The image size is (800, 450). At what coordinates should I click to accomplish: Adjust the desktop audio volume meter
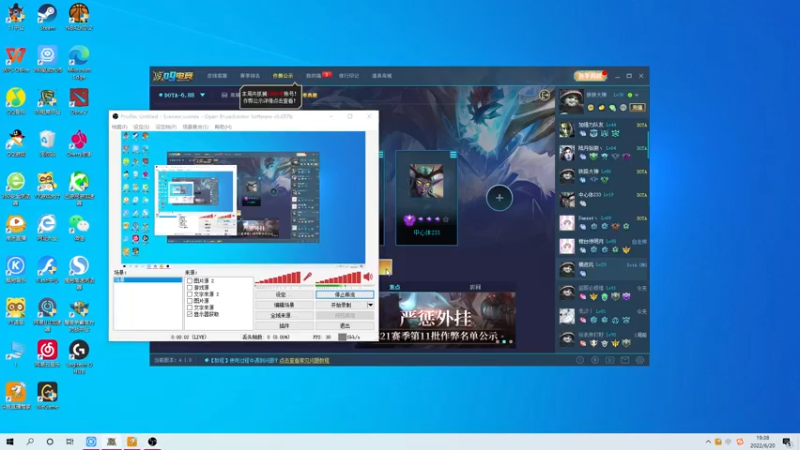pyautogui.click(x=338, y=278)
